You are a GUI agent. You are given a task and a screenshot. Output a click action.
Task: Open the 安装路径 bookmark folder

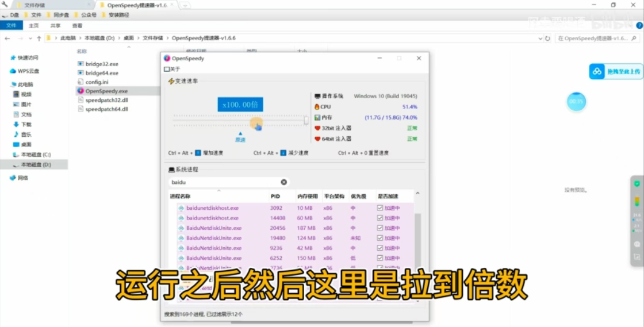(116, 15)
